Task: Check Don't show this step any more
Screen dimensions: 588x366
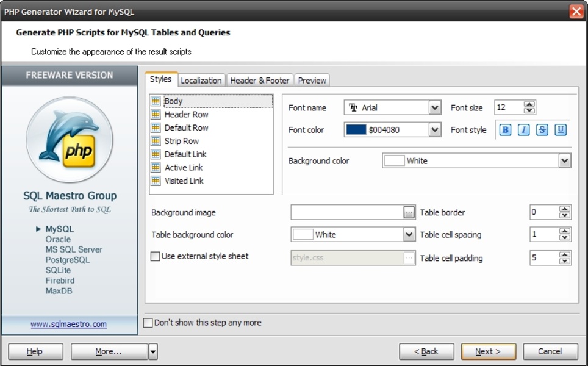Action: click(148, 323)
